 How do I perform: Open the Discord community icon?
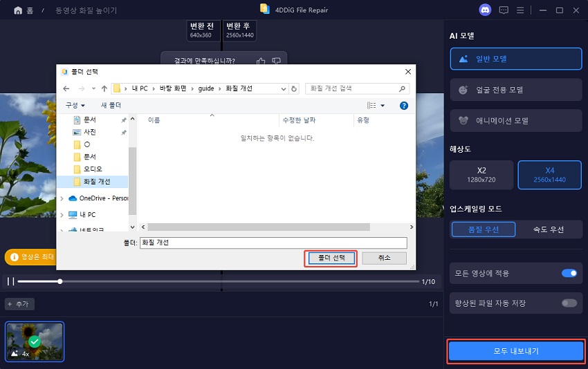[x=485, y=10]
